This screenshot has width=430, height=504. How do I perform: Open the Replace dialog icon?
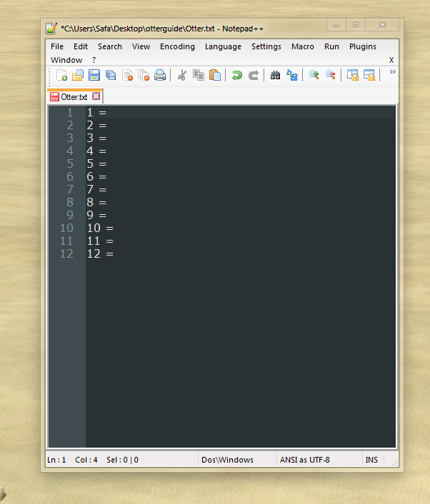click(x=292, y=75)
